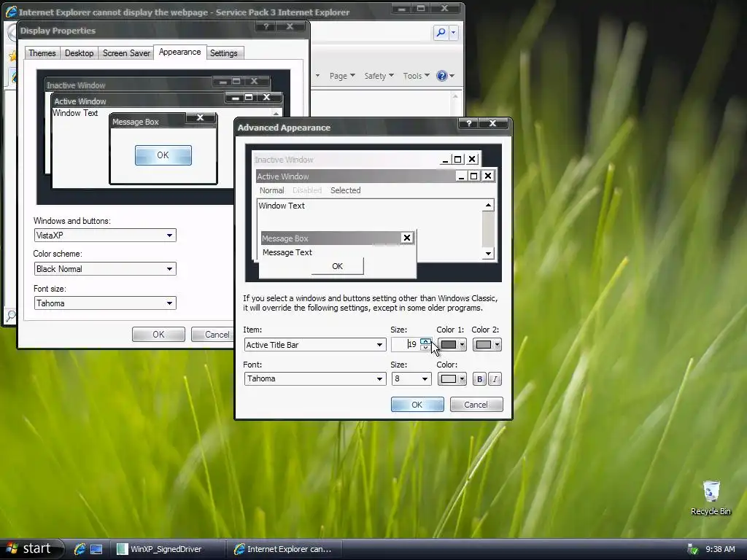Click the item Size input field
This screenshot has width=747, height=560.
tap(406, 344)
